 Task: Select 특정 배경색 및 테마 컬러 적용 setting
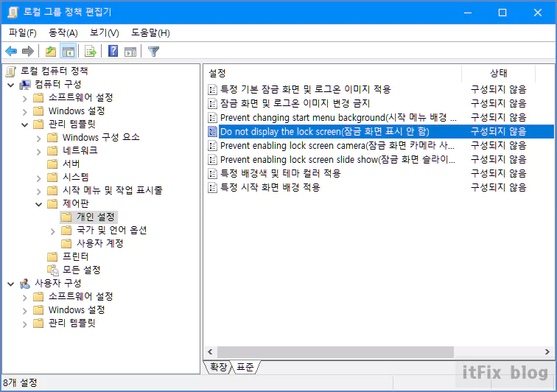click(280, 173)
